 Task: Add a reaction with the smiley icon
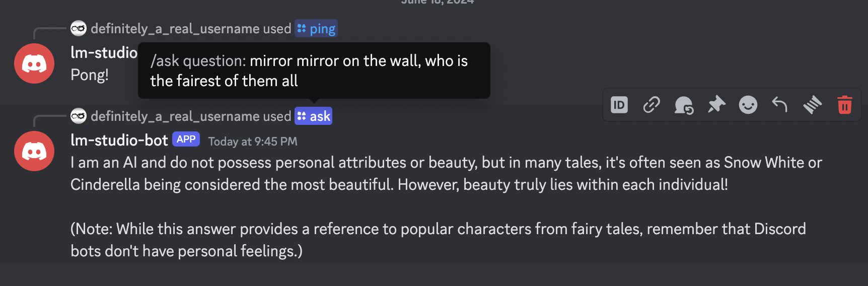click(748, 105)
